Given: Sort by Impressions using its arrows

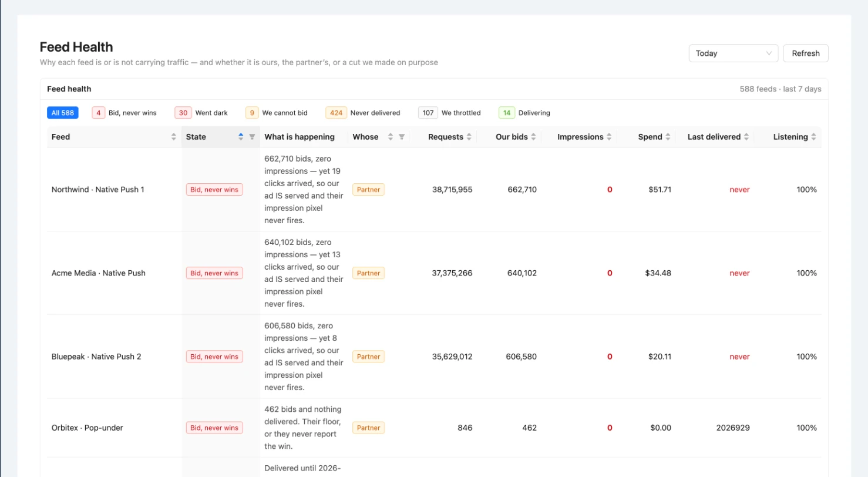Looking at the screenshot, I should (609, 137).
